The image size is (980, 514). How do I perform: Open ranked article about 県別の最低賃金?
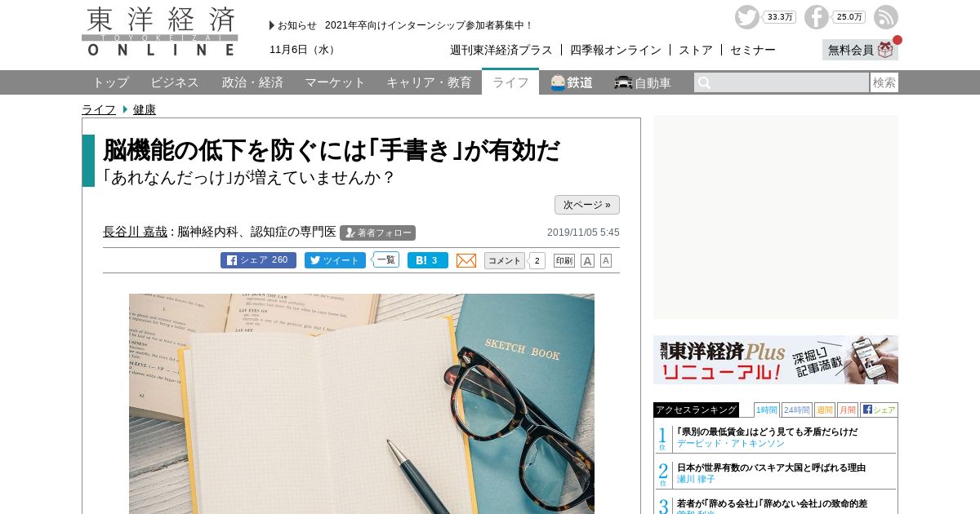767,432
